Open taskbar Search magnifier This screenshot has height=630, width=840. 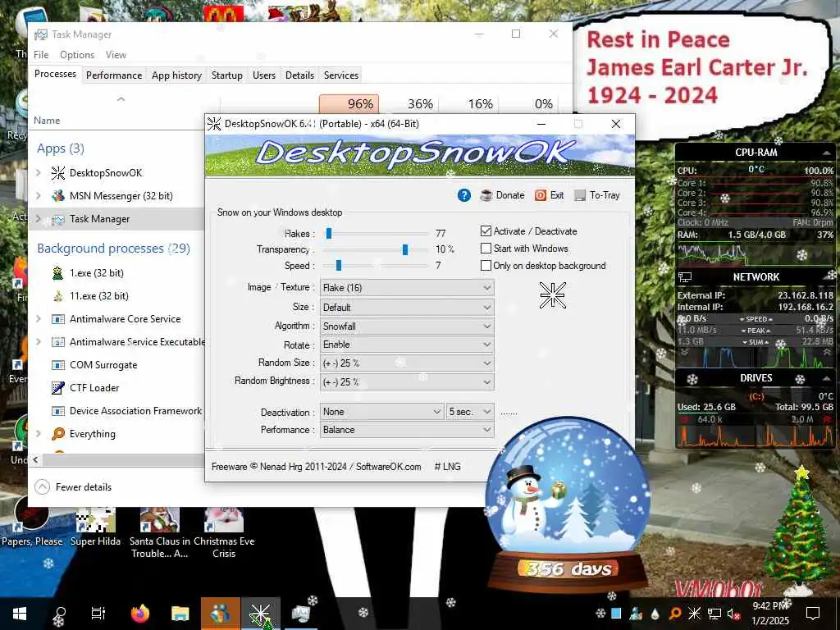click(59, 614)
